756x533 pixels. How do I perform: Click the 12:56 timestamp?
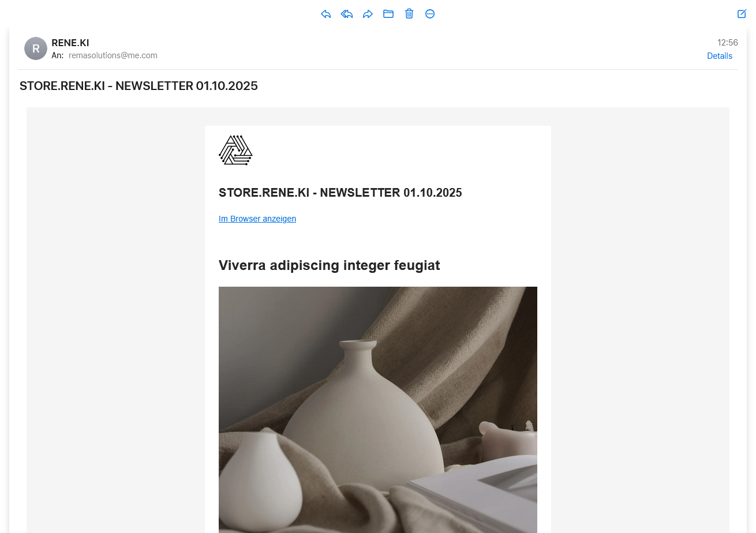tap(728, 43)
